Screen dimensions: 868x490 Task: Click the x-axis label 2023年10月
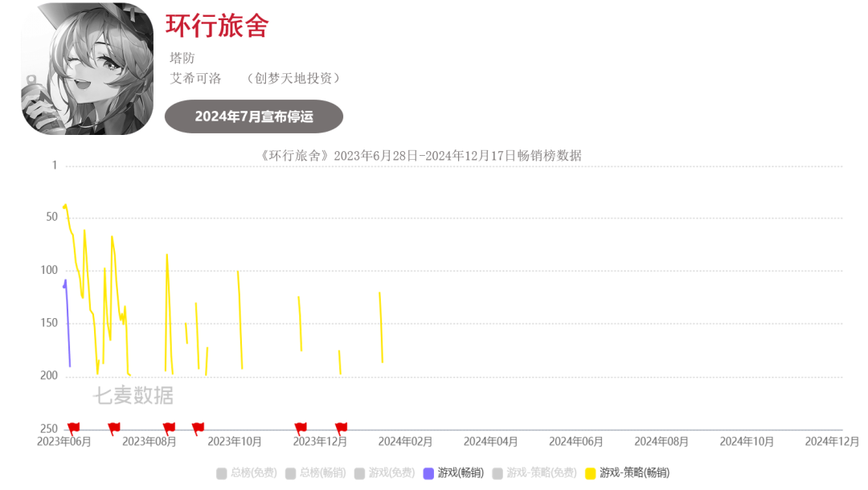tap(235, 441)
